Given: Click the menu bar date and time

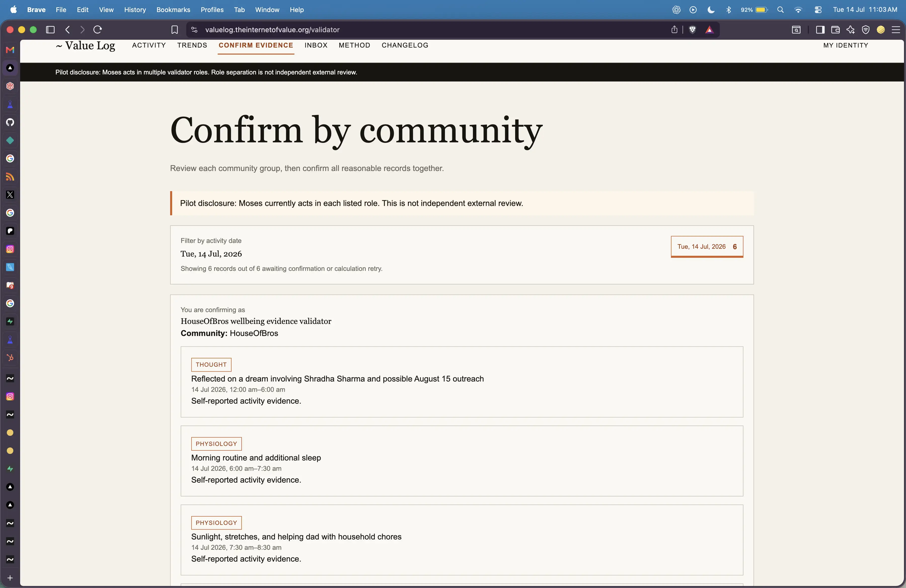Looking at the screenshot, I should [x=865, y=10].
